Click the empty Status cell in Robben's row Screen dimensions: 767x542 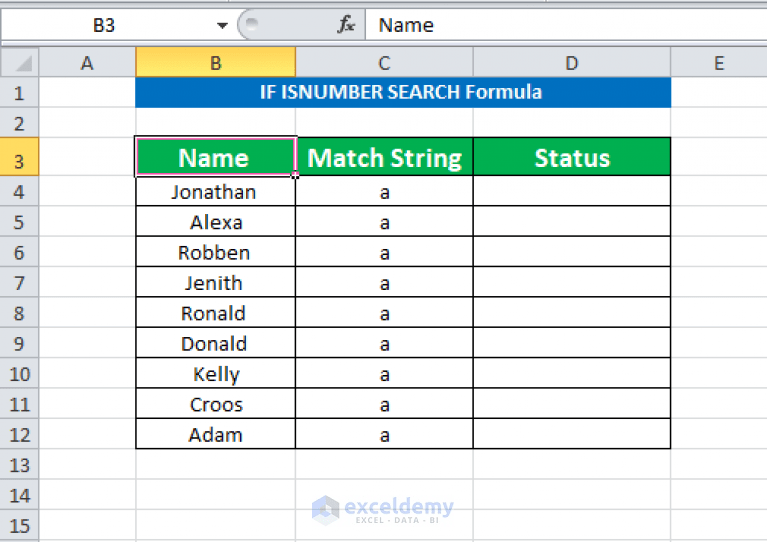coord(572,252)
